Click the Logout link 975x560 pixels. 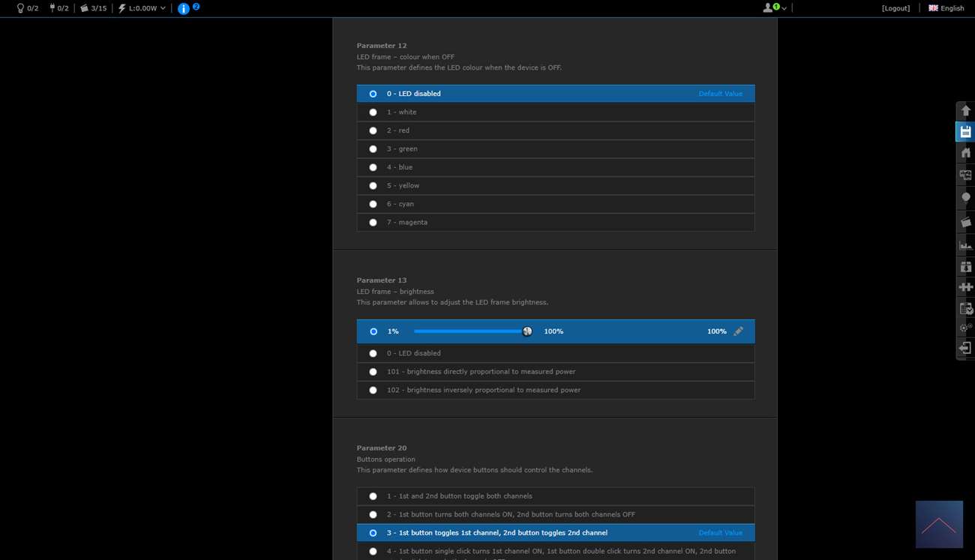coord(895,8)
